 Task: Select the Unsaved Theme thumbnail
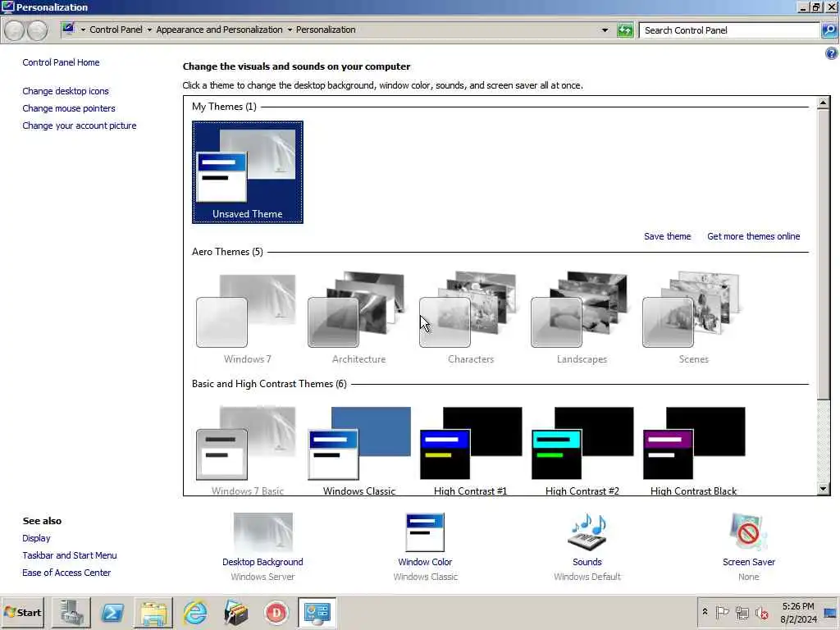pos(248,172)
